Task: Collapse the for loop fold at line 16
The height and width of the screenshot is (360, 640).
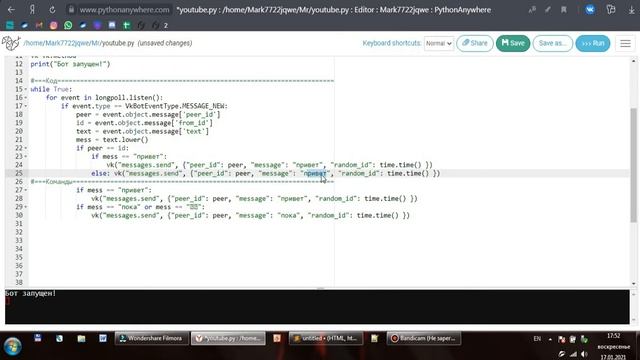Action: (26, 98)
